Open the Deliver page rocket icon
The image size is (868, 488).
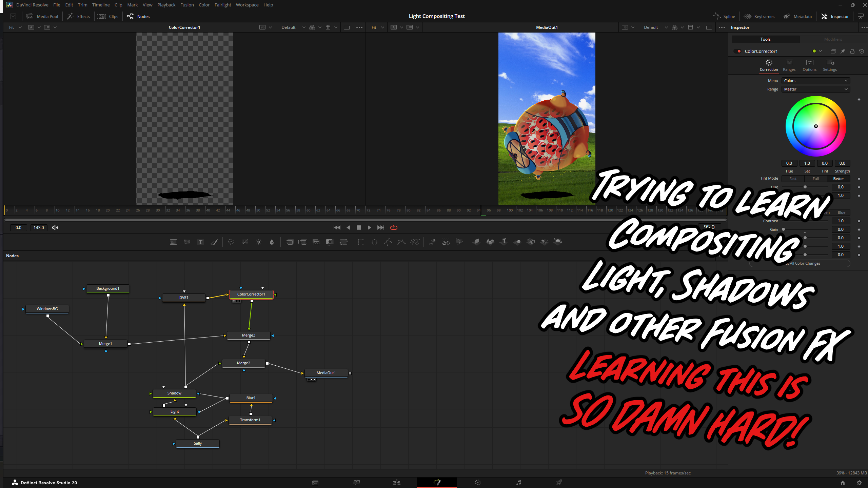[559, 482]
